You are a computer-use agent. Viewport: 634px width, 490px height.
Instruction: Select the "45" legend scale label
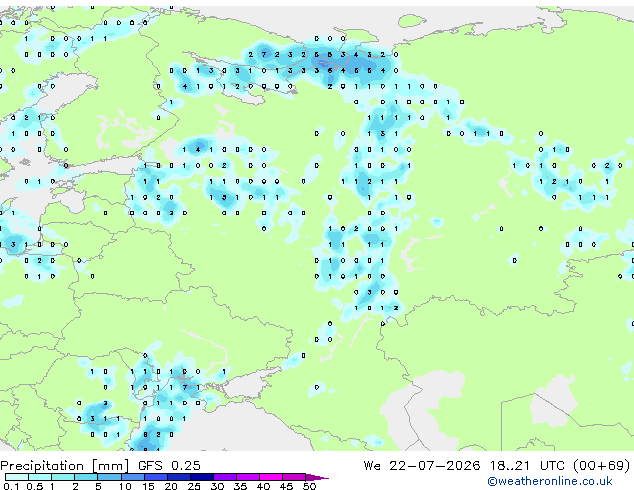pos(286,486)
